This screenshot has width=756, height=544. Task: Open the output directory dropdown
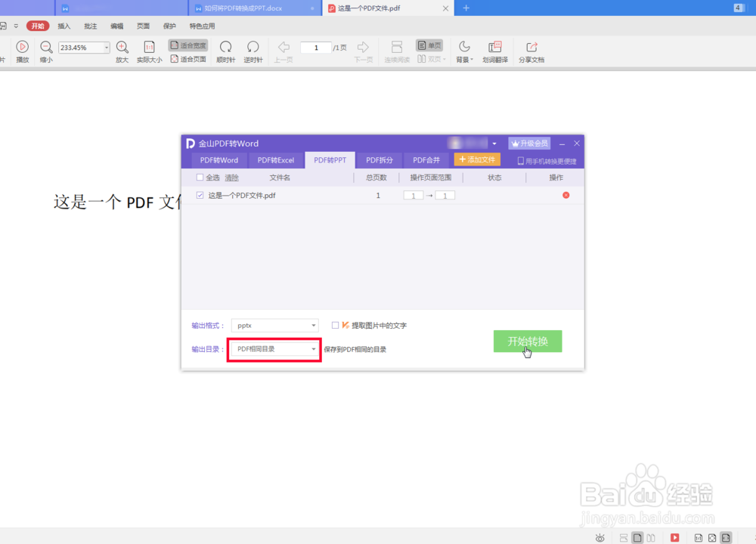[275, 349]
